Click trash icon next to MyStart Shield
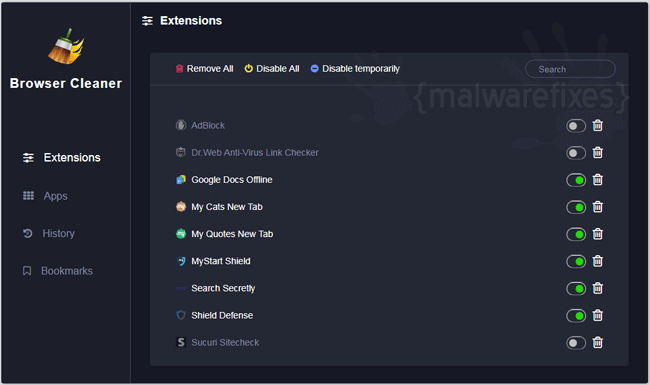 [x=597, y=261]
